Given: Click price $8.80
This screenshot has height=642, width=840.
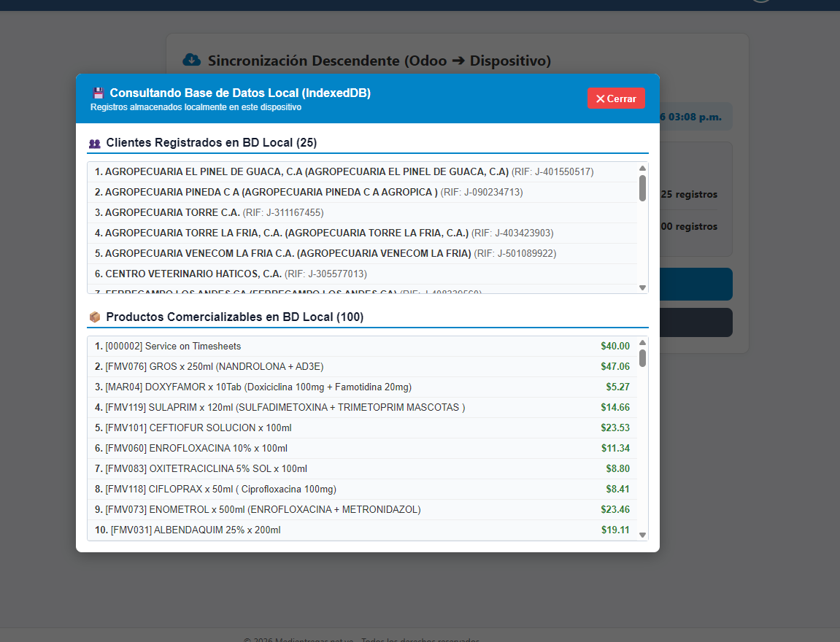Looking at the screenshot, I should (x=617, y=468).
